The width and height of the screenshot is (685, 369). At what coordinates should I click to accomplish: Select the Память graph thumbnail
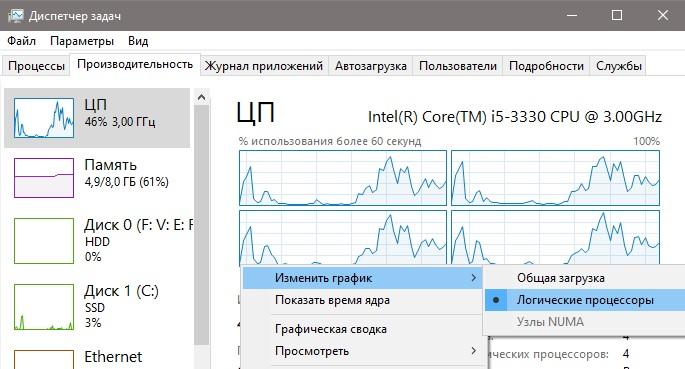pyautogui.click(x=44, y=178)
